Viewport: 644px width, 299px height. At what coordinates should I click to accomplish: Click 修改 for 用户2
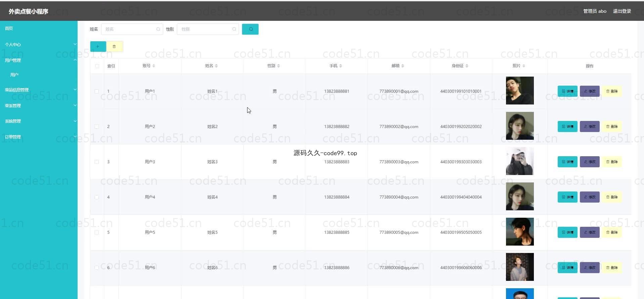[x=590, y=127]
